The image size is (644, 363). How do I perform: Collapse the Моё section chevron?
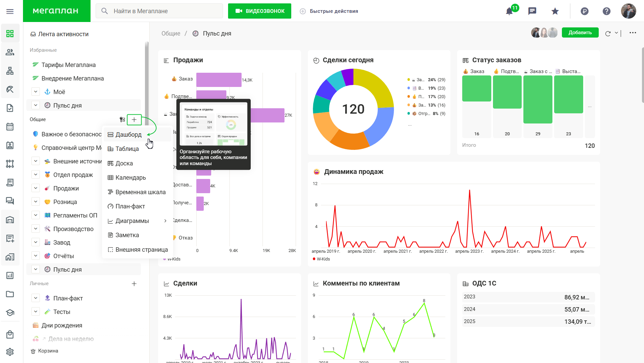(x=35, y=92)
